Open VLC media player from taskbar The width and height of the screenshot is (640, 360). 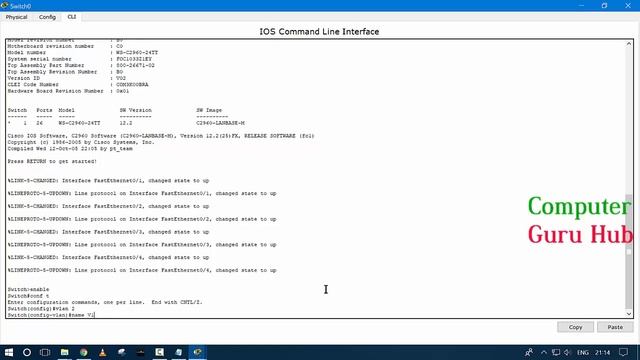point(102,352)
